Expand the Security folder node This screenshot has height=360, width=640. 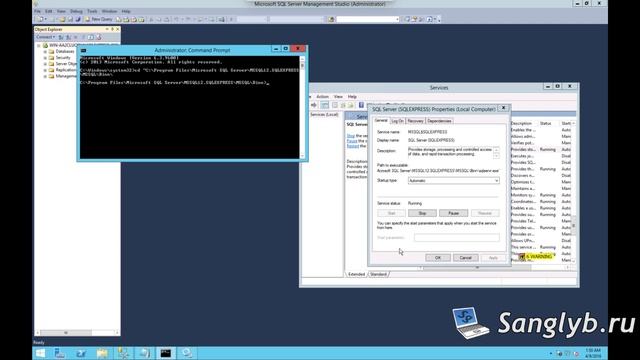(x=45, y=58)
